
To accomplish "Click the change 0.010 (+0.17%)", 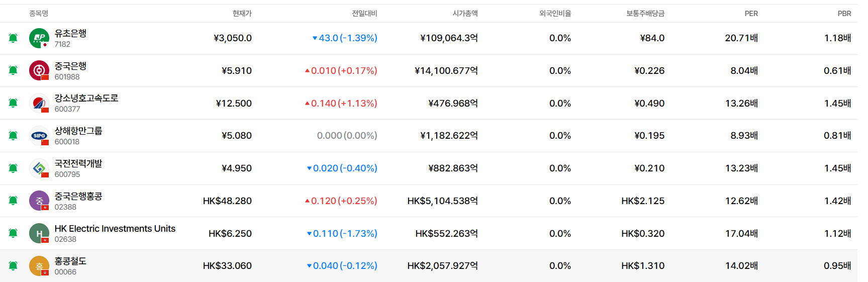I will click(341, 71).
